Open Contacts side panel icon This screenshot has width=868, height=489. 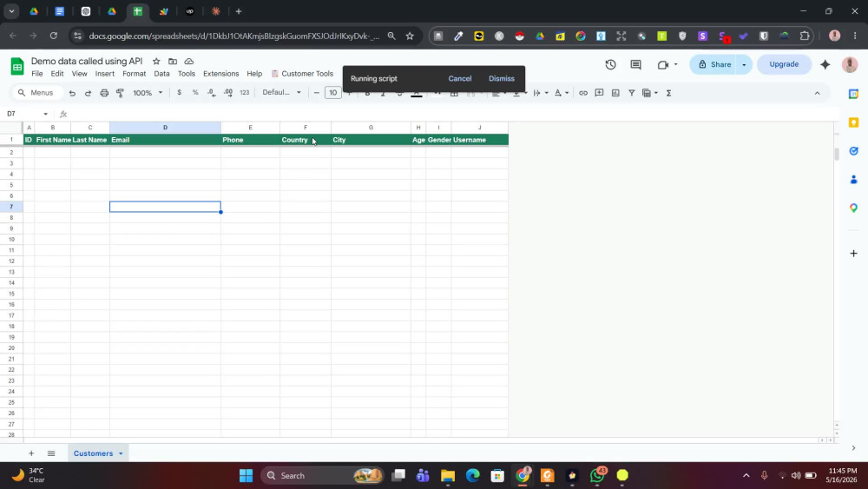click(x=853, y=180)
